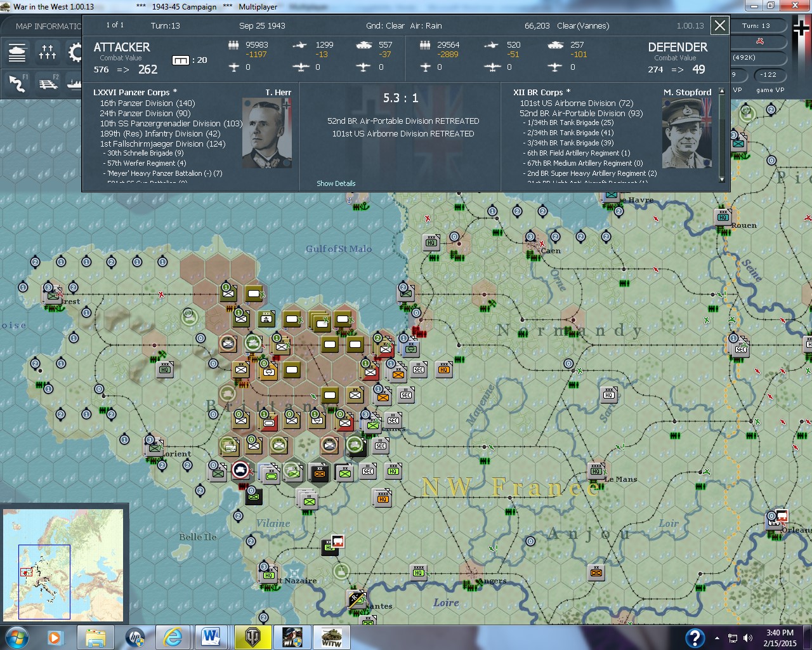Select the F1 movement mode arrow icon
Image resolution: width=812 pixels, height=650 pixels.
pos(17,83)
